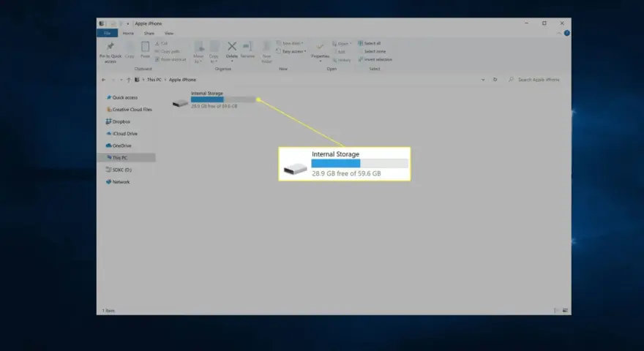644x351 pixels.
Task: Expand the address bar history dropdown
Action: (x=483, y=80)
